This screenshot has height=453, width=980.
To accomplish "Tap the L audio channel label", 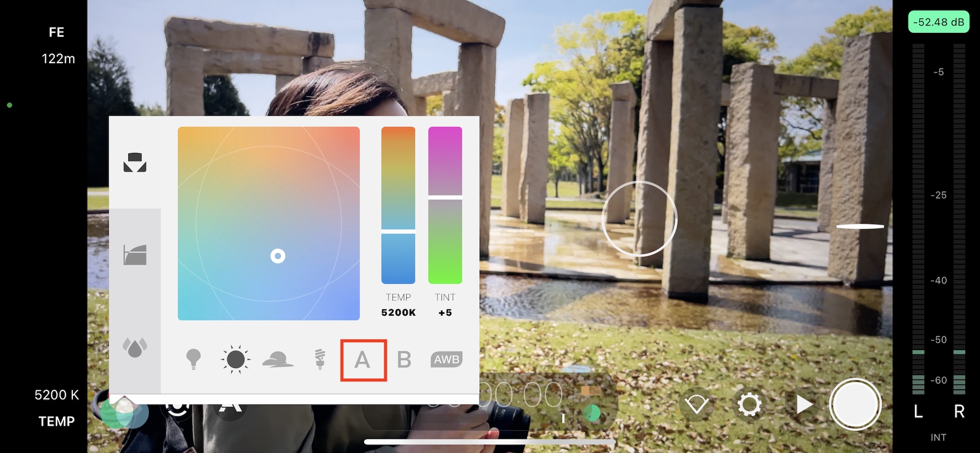I will pos(918,411).
